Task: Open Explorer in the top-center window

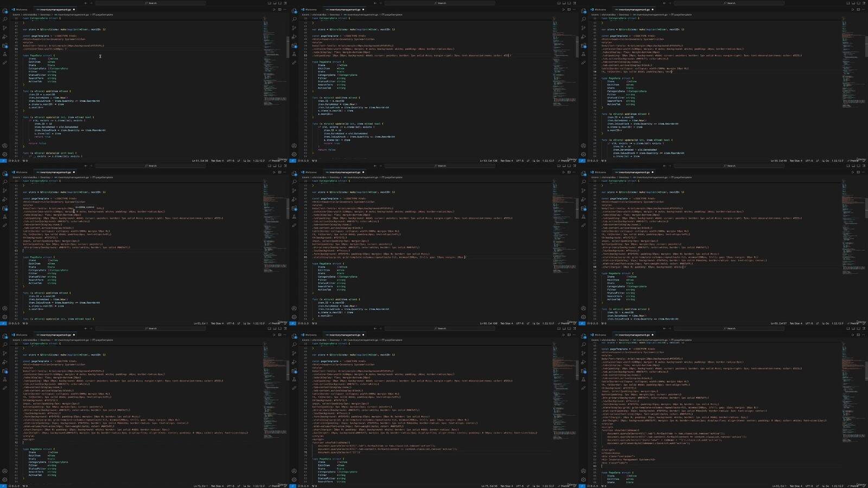Action: (294, 11)
